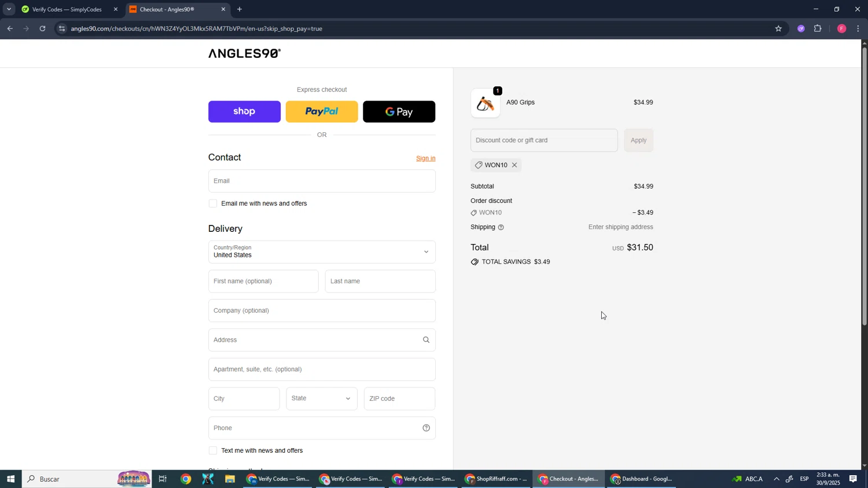Open the purple extension icon
The width and height of the screenshot is (868, 488).
pyautogui.click(x=801, y=28)
